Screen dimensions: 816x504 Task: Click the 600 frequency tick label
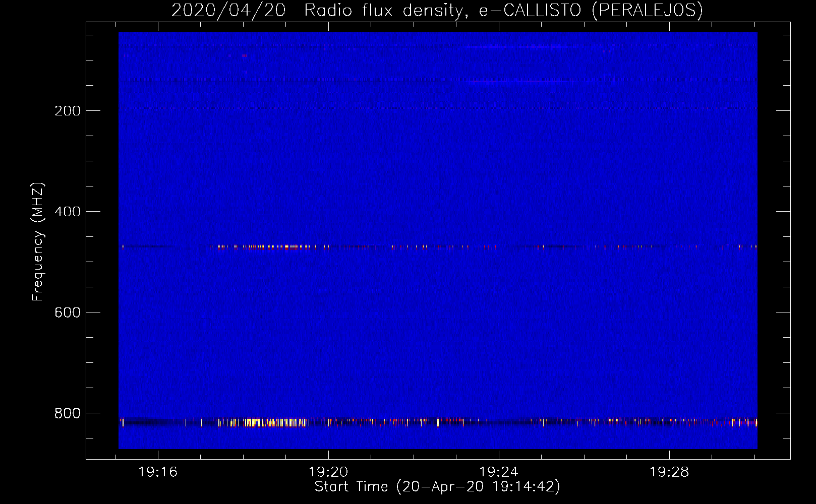click(x=68, y=312)
